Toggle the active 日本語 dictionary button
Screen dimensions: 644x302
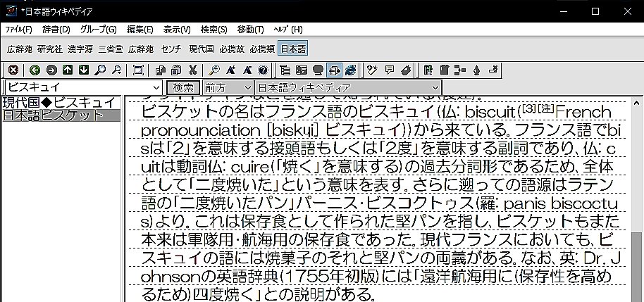[x=293, y=49]
